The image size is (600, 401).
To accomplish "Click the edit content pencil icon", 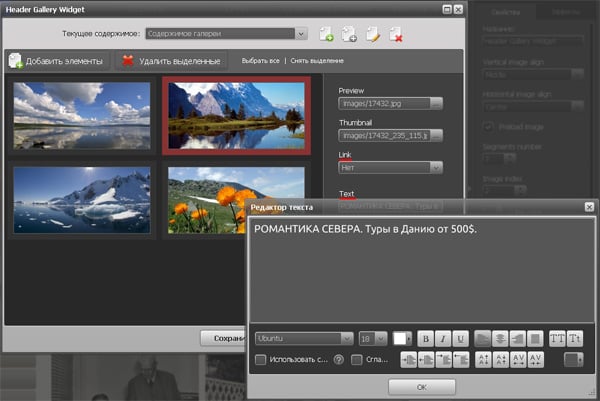I will [x=373, y=35].
